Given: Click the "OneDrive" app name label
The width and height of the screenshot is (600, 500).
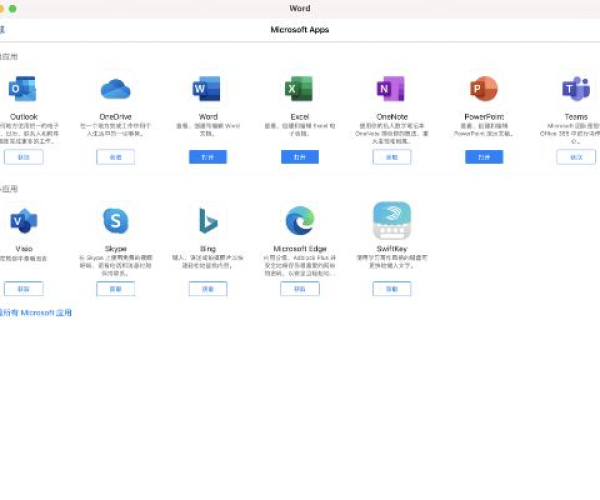Looking at the screenshot, I should pos(116,117).
